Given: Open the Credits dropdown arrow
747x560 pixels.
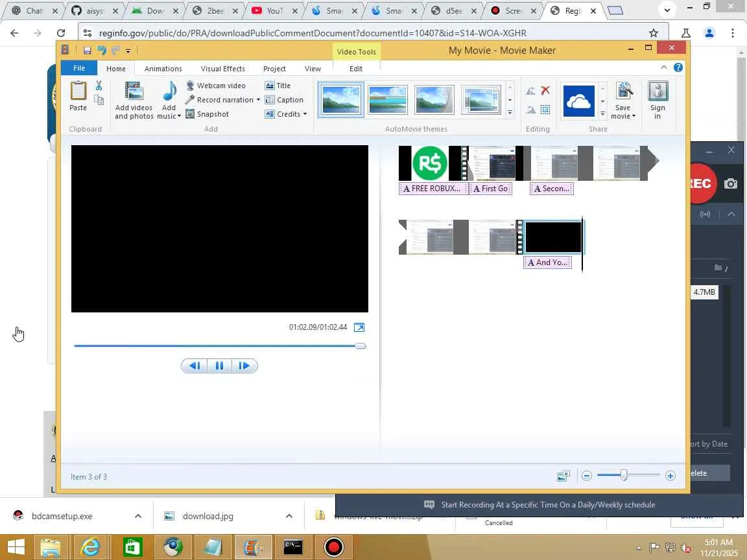Looking at the screenshot, I should (x=305, y=114).
